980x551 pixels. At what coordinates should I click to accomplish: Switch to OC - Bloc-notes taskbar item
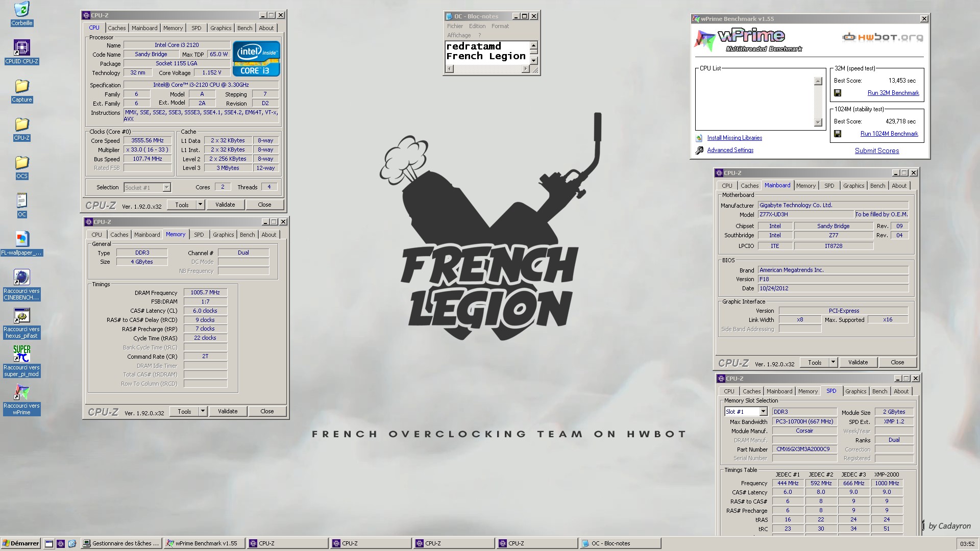tap(620, 543)
